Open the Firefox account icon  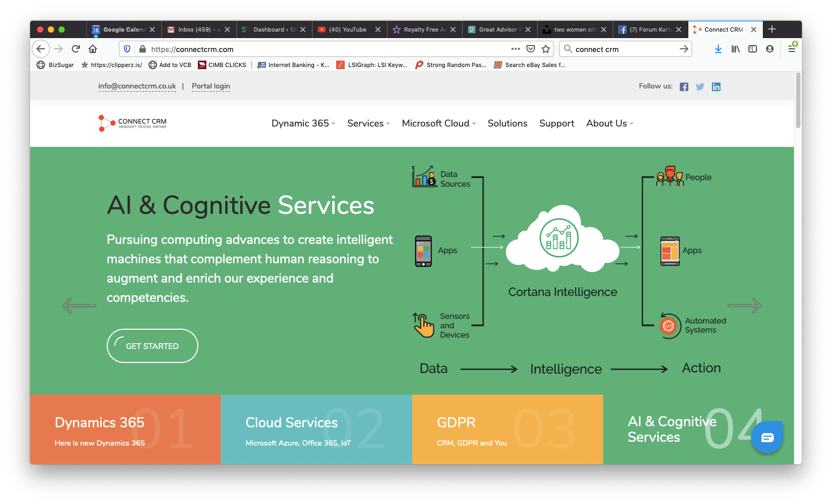[770, 49]
